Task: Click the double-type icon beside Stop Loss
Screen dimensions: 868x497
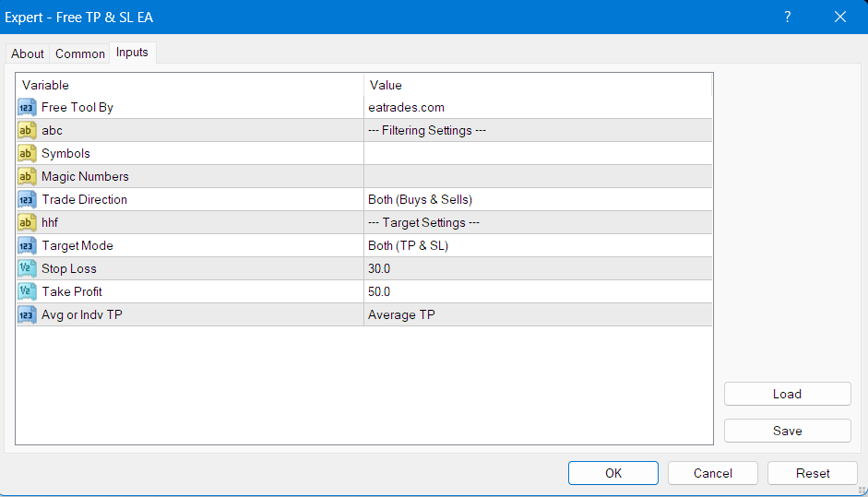Action: tap(27, 269)
